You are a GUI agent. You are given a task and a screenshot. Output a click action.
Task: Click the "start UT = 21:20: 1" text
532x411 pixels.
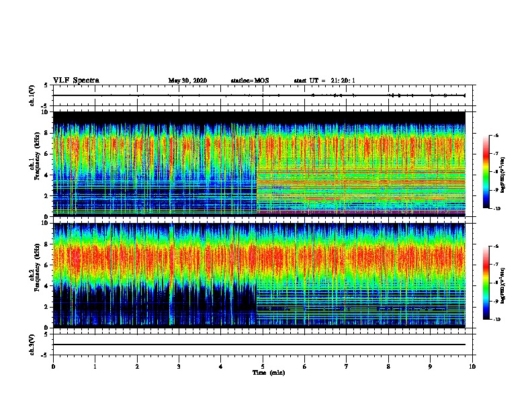pos(324,81)
